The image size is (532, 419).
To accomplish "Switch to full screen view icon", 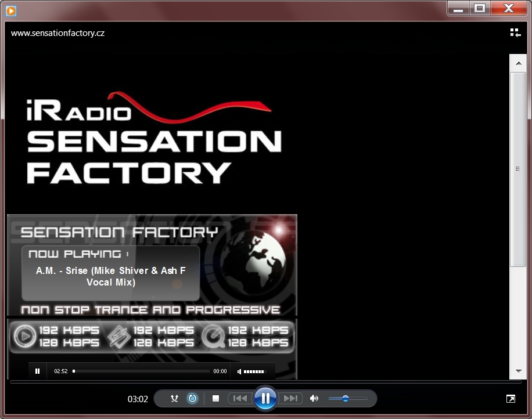I will coord(511,399).
